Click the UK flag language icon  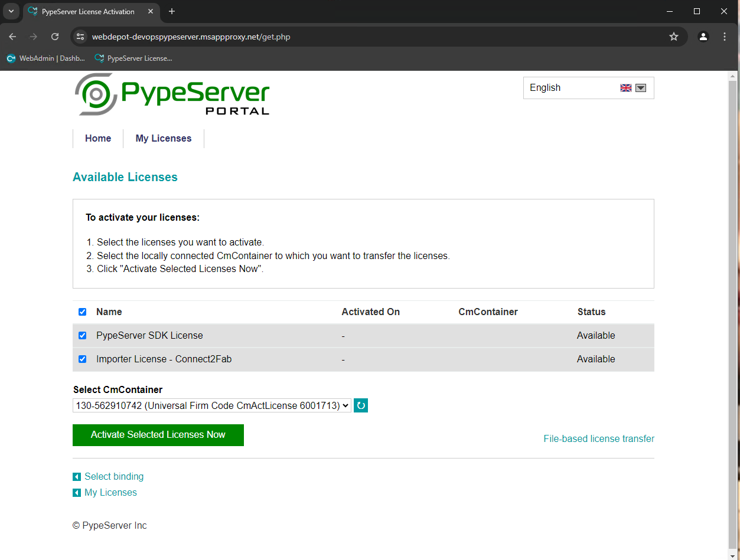pos(626,88)
